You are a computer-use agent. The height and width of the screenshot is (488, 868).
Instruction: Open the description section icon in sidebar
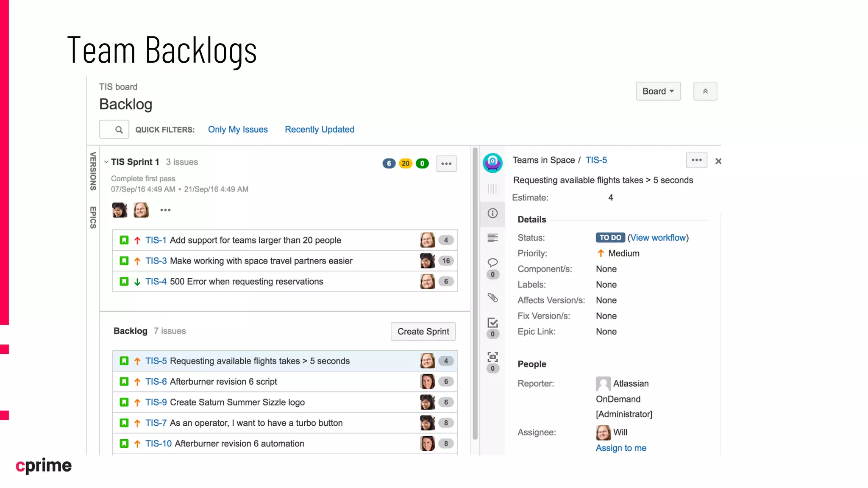pos(492,238)
